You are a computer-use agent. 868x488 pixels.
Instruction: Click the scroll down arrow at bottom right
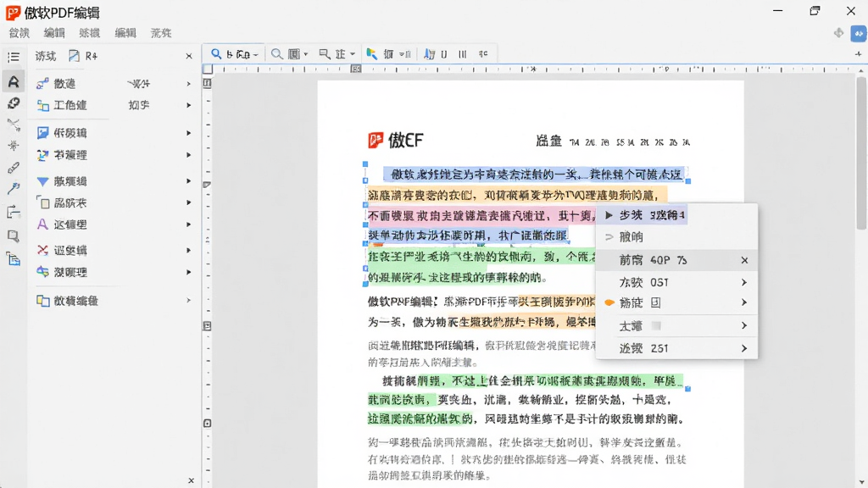click(x=861, y=482)
